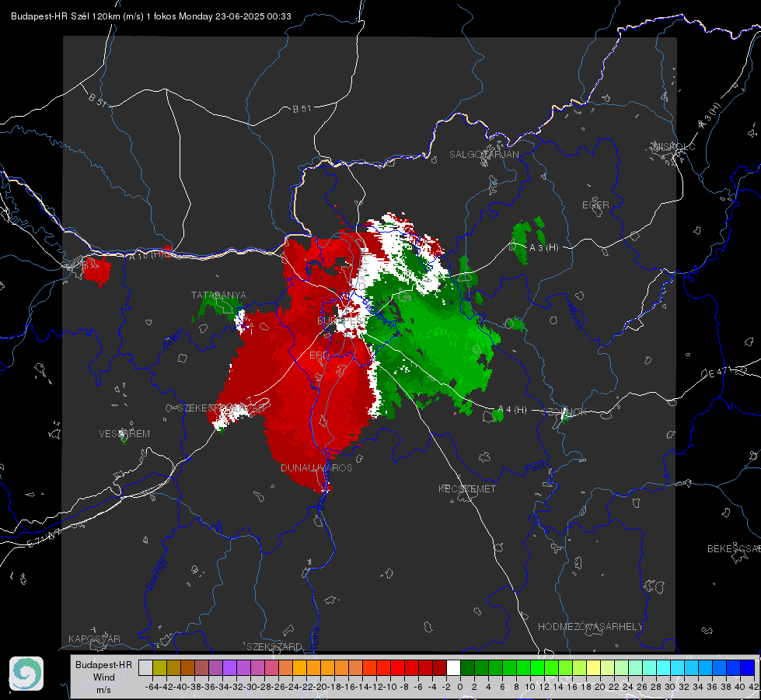Click the legend value label -64
Viewport: 761px width, 700px height.
(x=152, y=687)
